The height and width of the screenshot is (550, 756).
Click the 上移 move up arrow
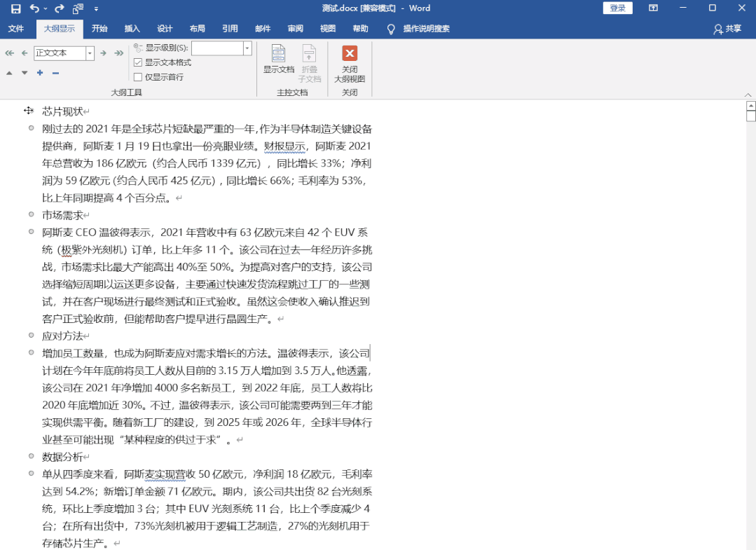pyautogui.click(x=9, y=72)
